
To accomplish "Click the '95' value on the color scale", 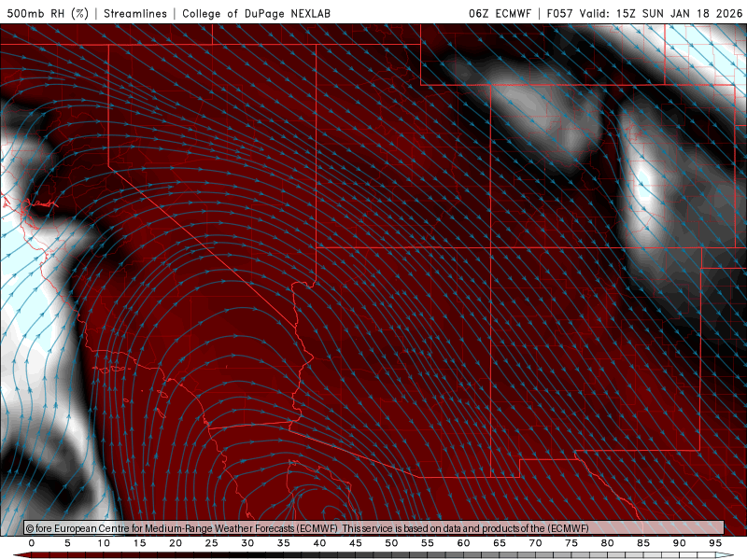I will tap(715, 543).
